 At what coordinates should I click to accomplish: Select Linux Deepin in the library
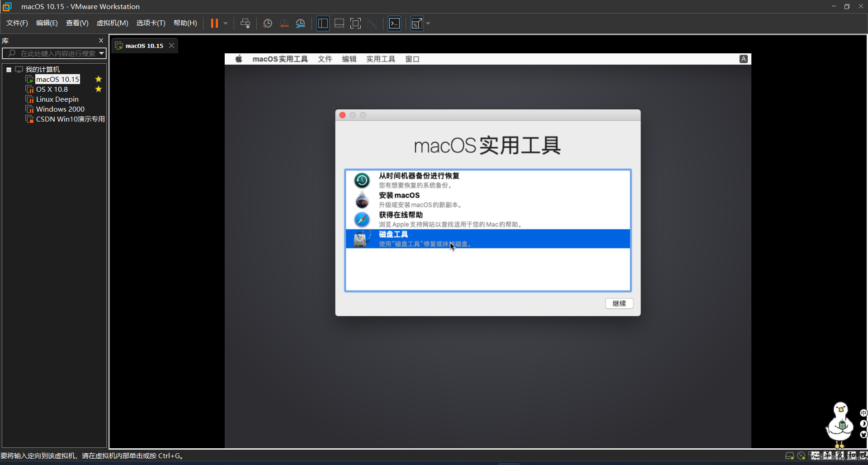[57, 99]
